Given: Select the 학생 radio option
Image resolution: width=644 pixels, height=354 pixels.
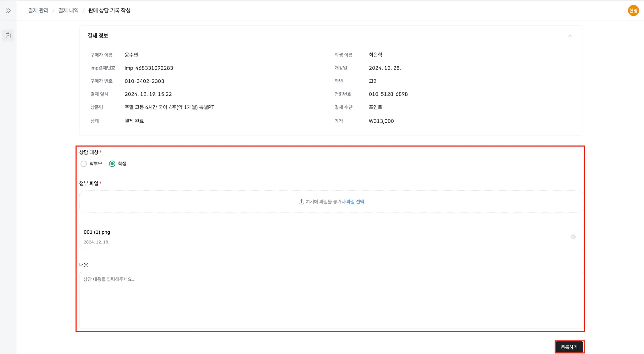Looking at the screenshot, I should [x=112, y=164].
